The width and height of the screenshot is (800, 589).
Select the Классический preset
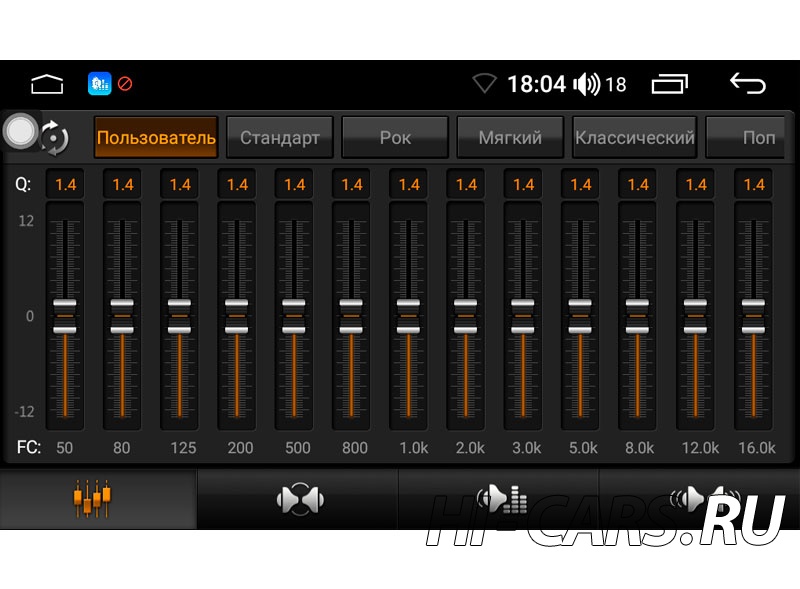point(635,137)
